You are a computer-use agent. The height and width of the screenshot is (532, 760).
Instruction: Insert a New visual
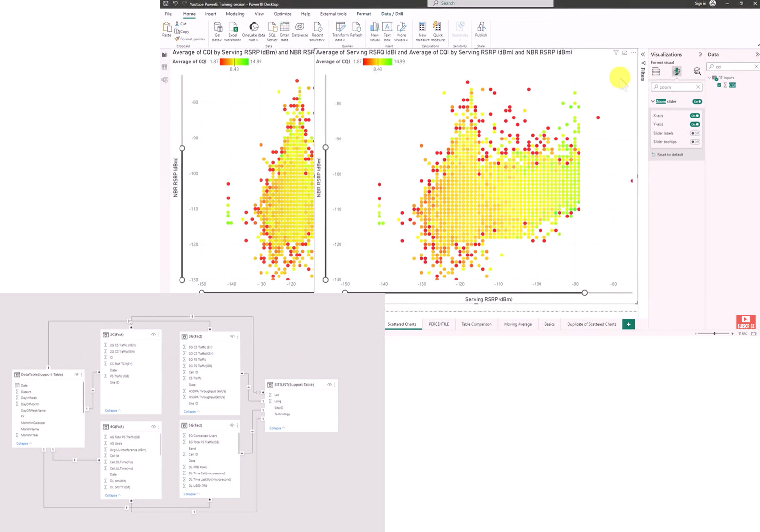tap(375, 32)
